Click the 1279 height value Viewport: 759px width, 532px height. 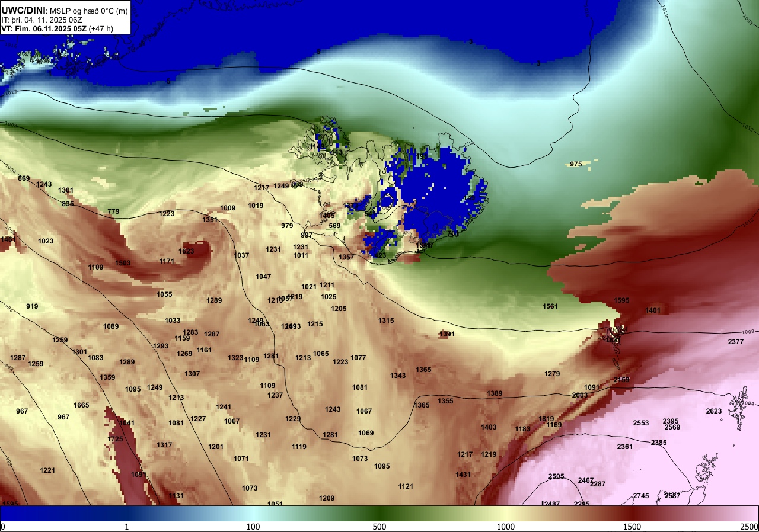[552, 374]
